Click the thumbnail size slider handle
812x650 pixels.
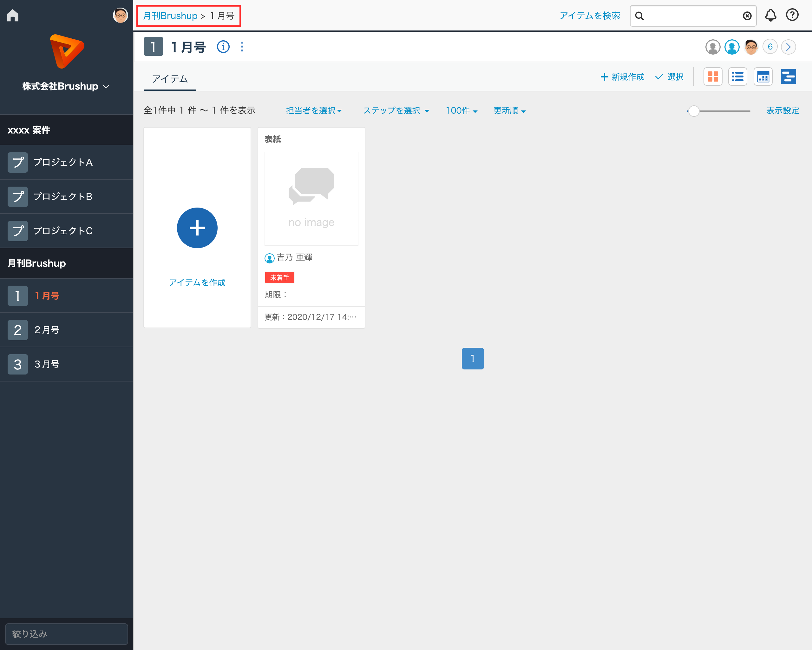[x=694, y=111]
